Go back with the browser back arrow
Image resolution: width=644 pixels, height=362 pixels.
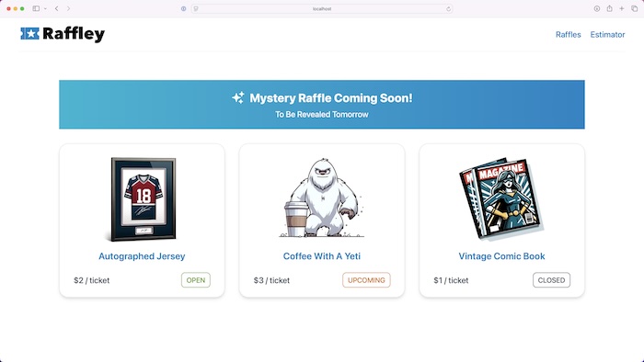[57, 8]
